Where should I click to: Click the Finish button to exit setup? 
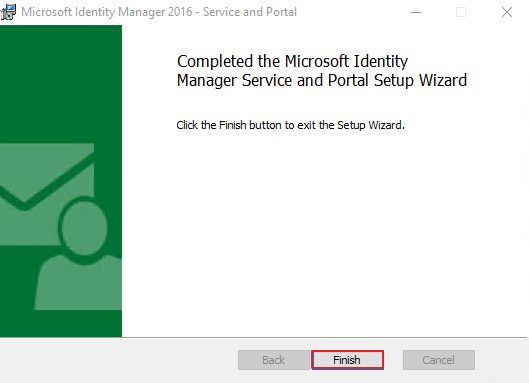point(347,360)
